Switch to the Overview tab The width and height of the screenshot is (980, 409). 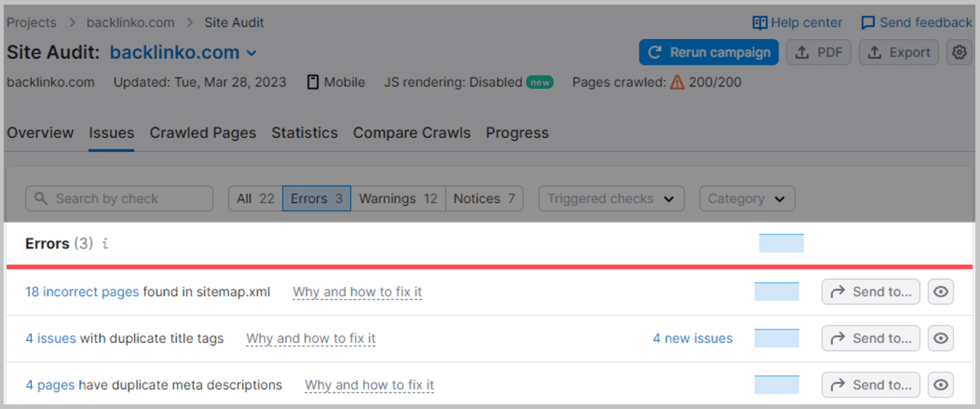40,133
